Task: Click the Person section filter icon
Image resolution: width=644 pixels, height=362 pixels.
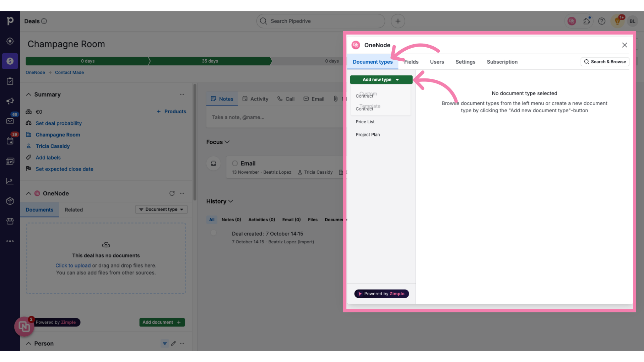Action: 165,343
